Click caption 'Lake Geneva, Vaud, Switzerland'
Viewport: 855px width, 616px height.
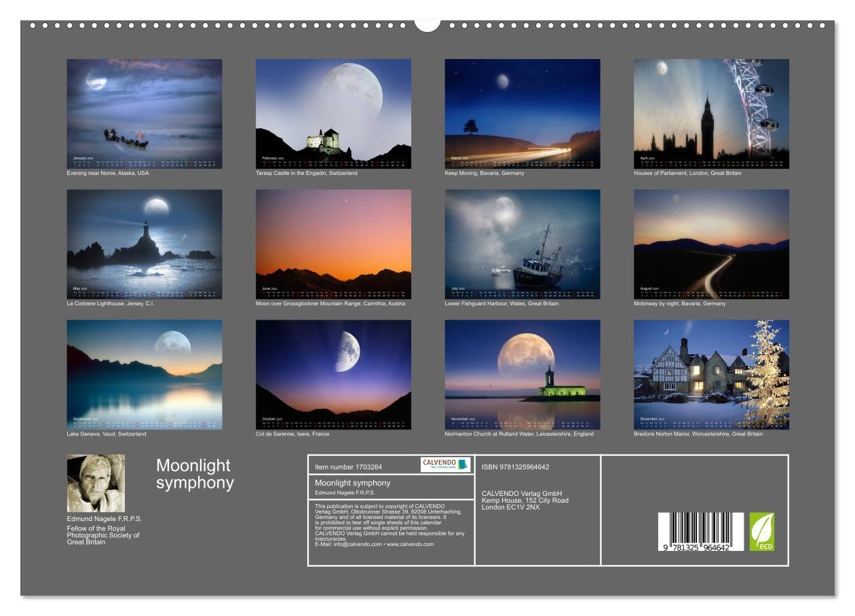pos(106,434)
